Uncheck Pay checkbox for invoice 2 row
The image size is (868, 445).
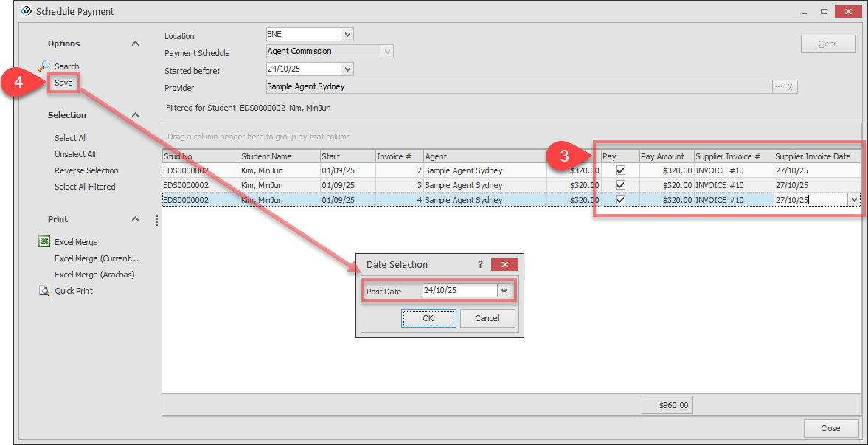pyautogui.click(x=620, y=170)
